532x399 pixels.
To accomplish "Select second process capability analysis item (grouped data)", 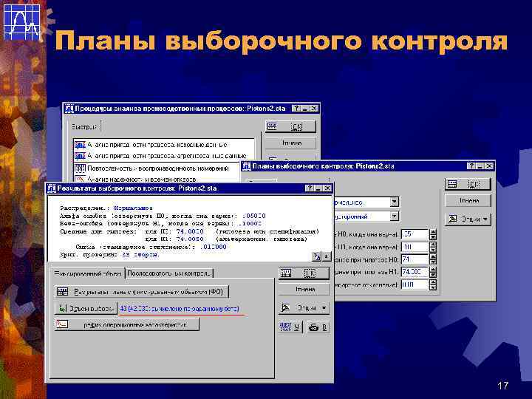I will point(164,156).
